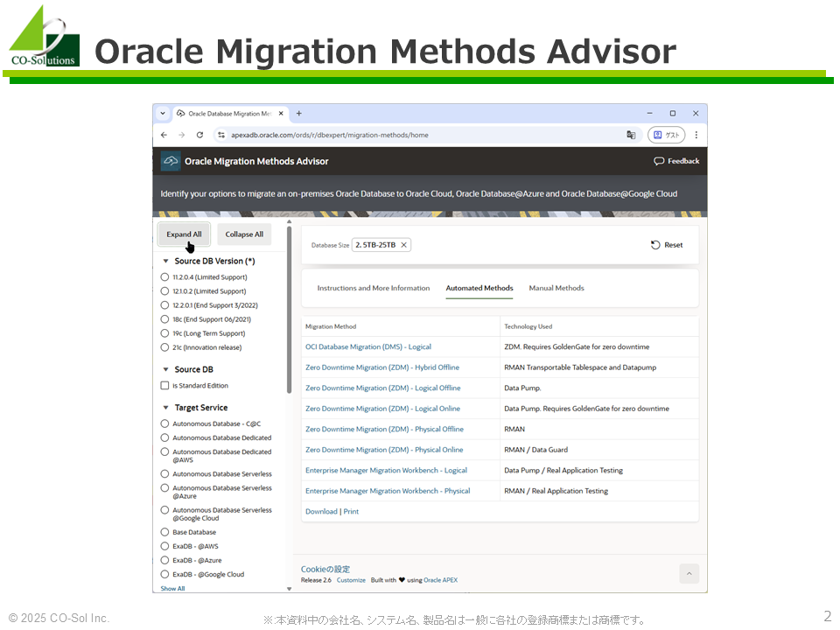Open ZDM - Physical Offline link
Screen dimensions: 840x630
point(385,429)
